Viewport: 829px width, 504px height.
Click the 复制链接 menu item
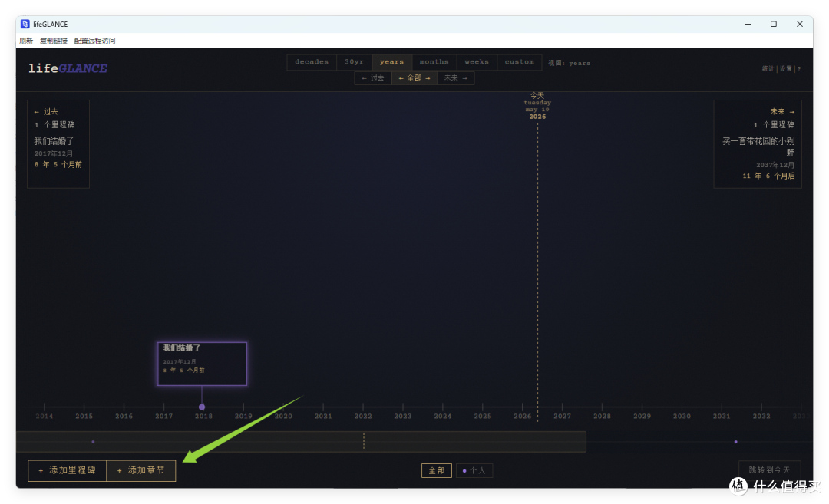coord(54,41)
